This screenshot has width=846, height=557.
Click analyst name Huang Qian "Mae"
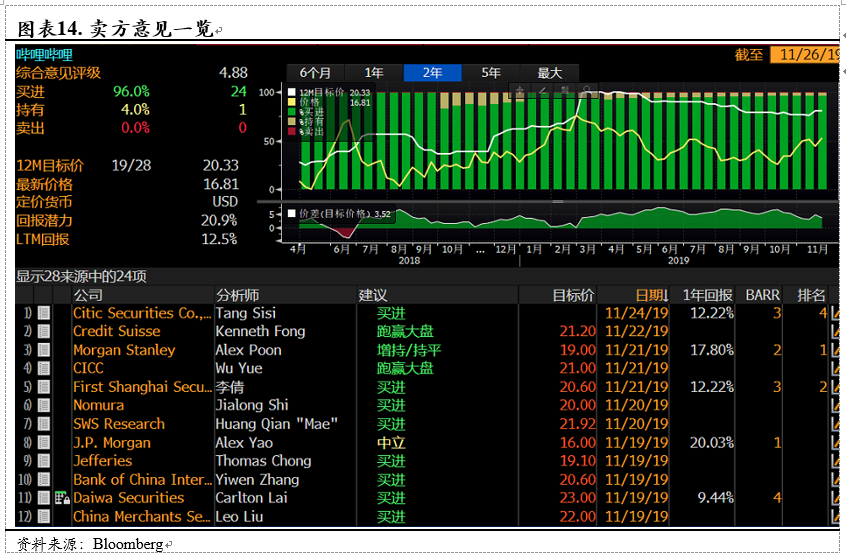[x=276, y=424]
